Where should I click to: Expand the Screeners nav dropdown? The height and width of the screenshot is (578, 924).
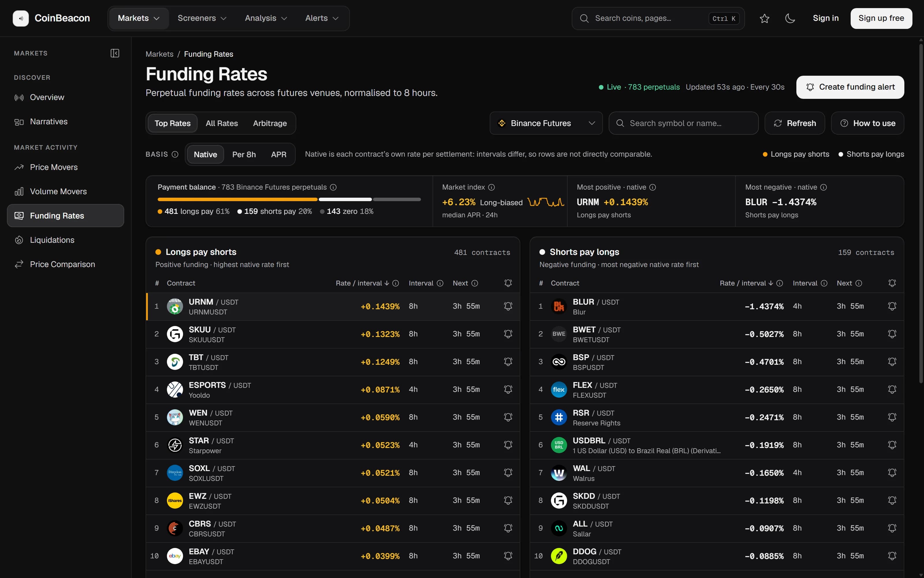tap(202, 18)
